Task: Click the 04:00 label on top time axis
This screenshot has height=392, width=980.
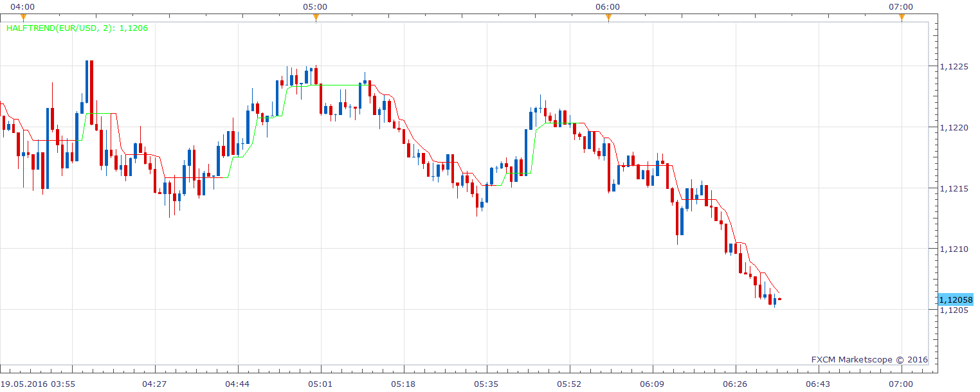Action: point(23,7)
